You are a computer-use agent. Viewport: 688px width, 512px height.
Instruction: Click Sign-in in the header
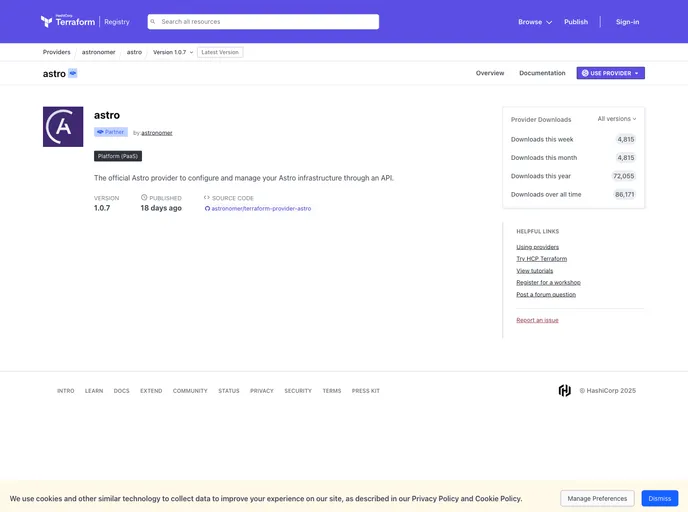[627, 22]
